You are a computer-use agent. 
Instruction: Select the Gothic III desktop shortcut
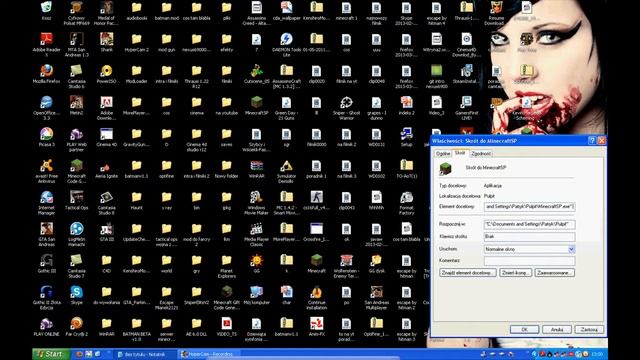47,263
